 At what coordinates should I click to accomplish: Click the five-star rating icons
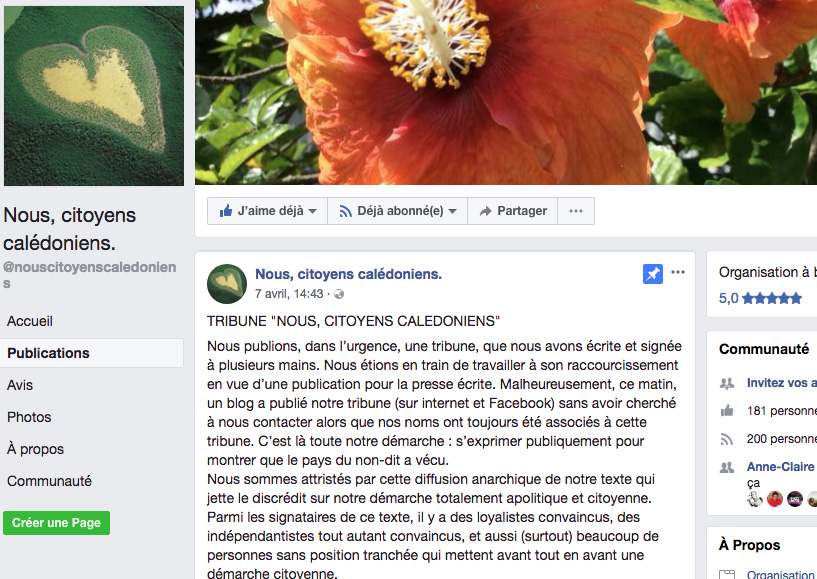(x=772, y=298)
